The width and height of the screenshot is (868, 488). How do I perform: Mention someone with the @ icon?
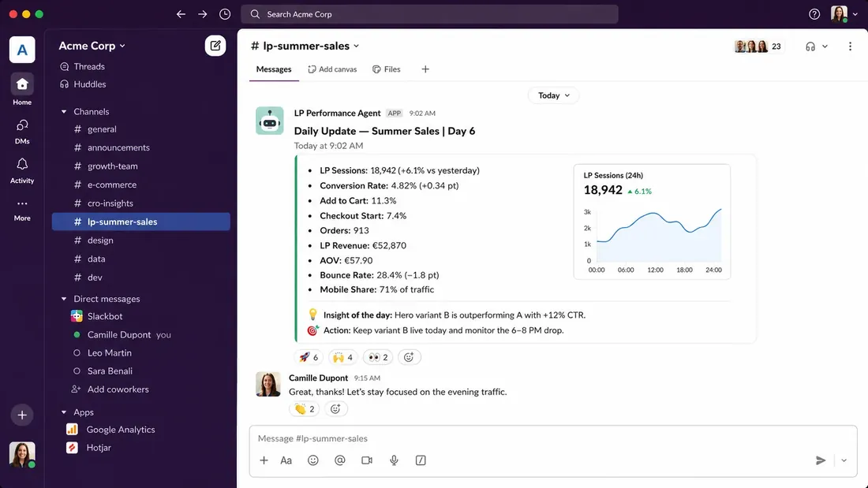340,460
